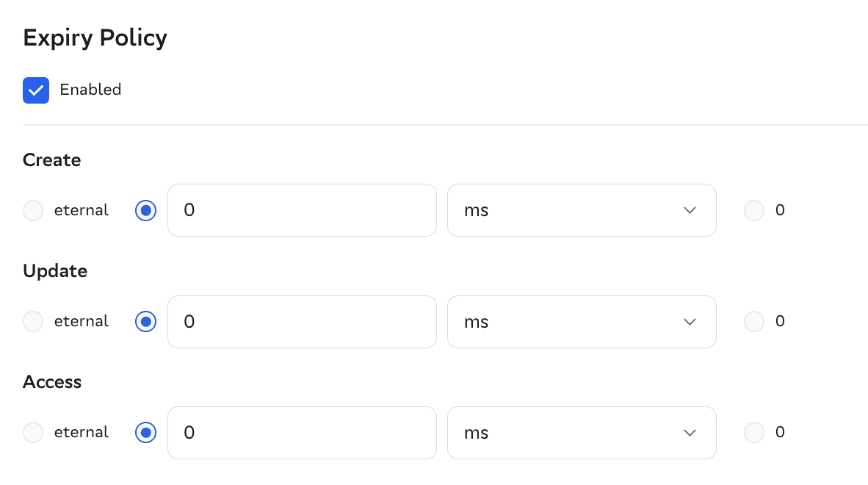Click the chevron arrow in Create dropdown
The width and height of the screenshot is (868, 485).
click(690, 211)
